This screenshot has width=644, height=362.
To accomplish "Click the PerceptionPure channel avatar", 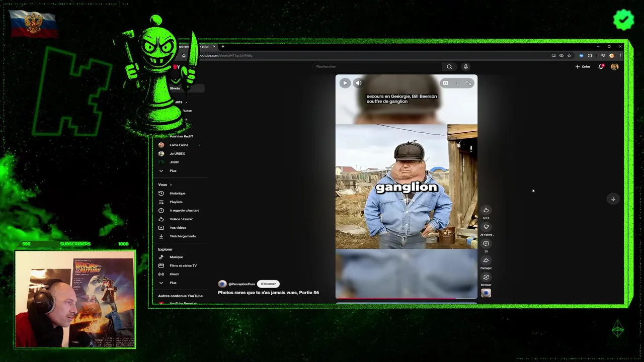I will pos(222,284).
